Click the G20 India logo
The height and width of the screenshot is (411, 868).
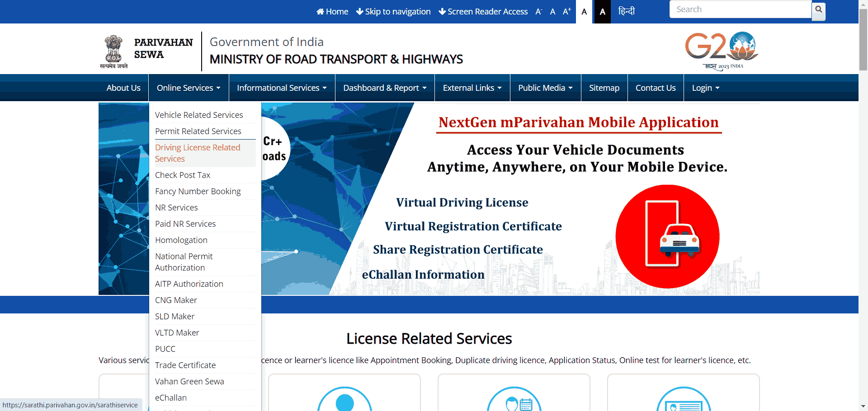pos(722,51)
